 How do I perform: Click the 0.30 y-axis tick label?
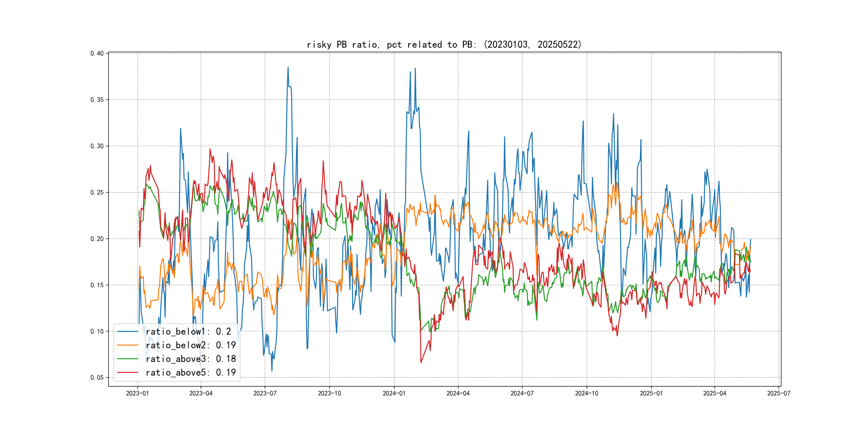(97, 146)
